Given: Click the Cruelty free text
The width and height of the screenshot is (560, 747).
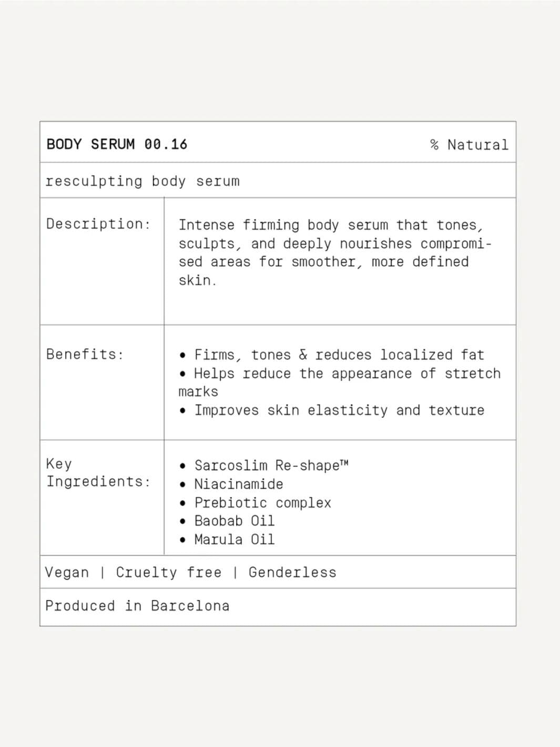Looking at the screenshot, I should [x=168, y=572].
